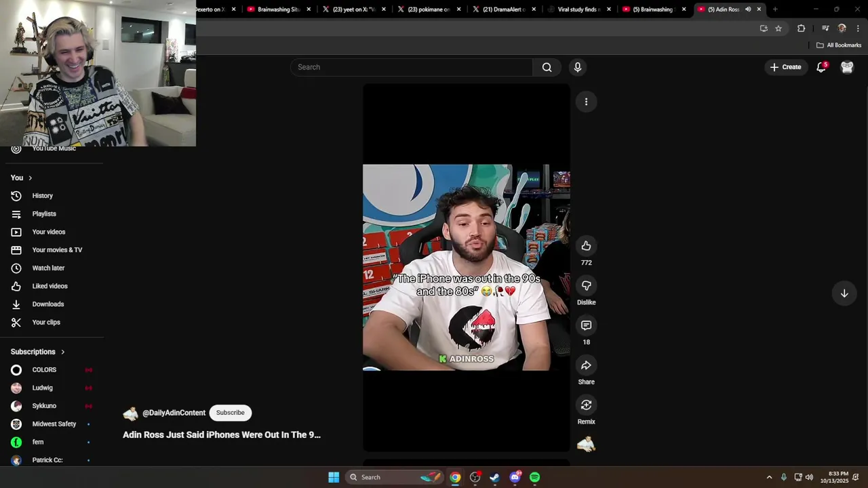Open the Windows Start menu
This screenshot has height=488, width=868.
[334, 477]
